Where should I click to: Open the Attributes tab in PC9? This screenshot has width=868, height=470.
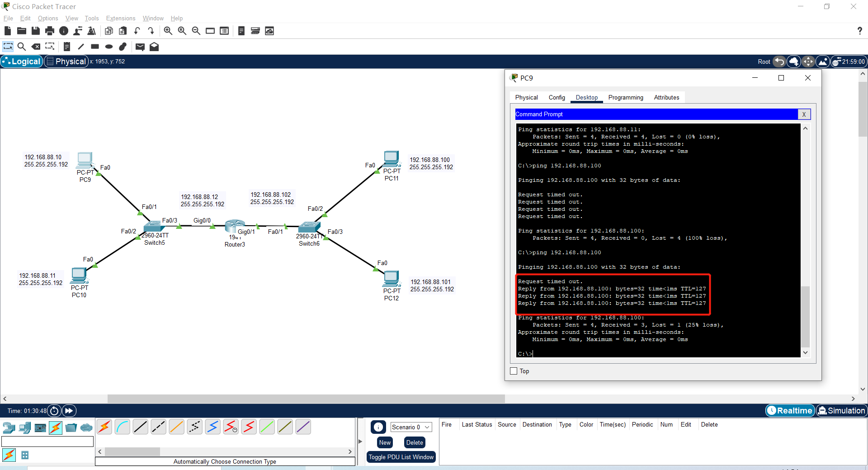[x=666, y=97]
